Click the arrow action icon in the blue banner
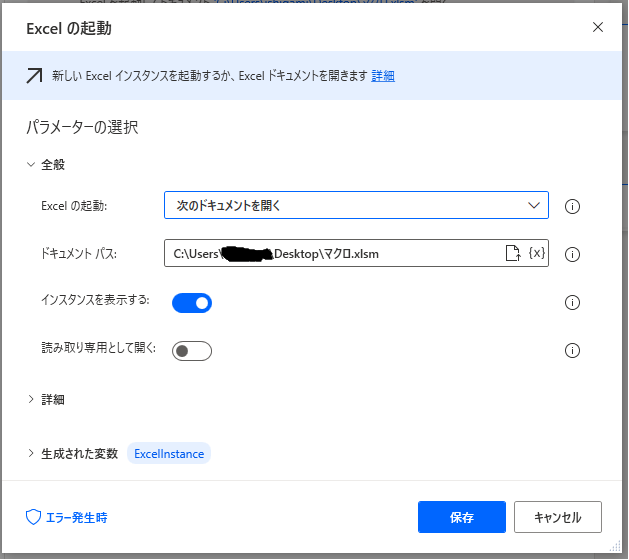 click(35, 75)
